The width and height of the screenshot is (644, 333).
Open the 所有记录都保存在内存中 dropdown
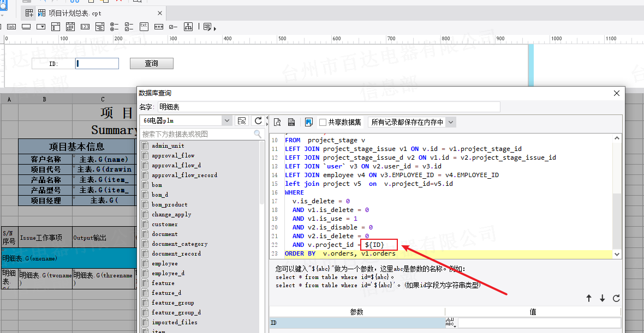tap(450, 122)
